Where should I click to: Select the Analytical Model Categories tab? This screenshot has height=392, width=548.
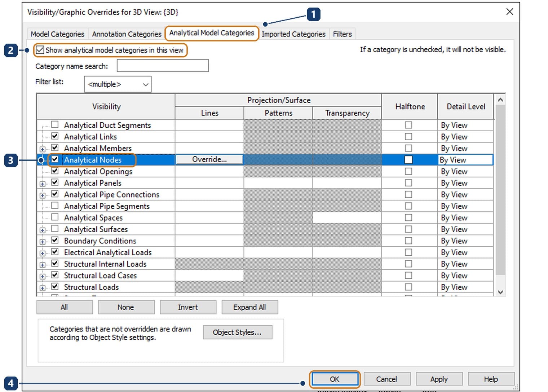[x=212, y=33]
